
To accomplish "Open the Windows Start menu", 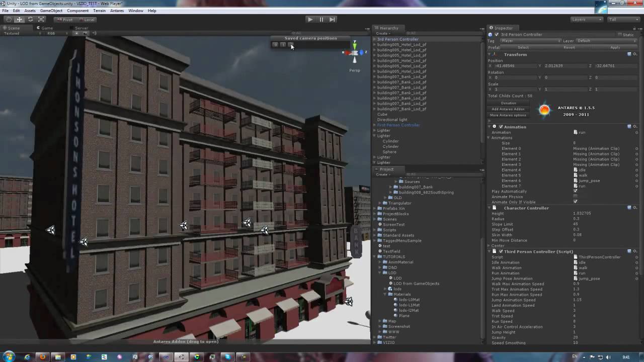I will click(x=9, y=356).
